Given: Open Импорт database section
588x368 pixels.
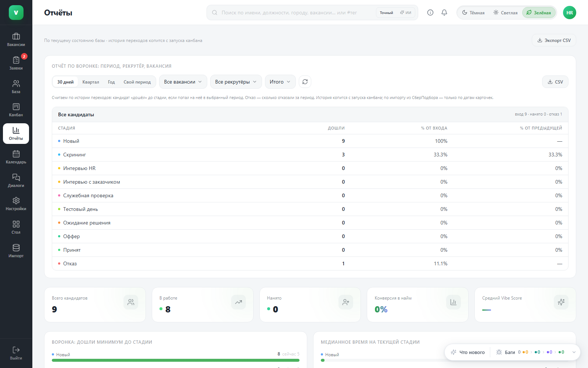Looking at the screenshot, I should [16, 251].
